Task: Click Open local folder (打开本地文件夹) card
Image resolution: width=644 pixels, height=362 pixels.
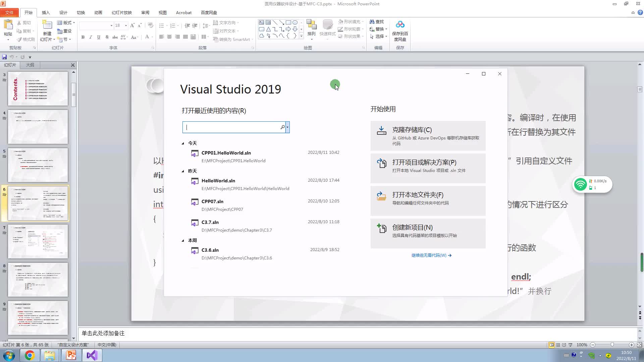Action: pyautogui.click(x=428, y=201)
